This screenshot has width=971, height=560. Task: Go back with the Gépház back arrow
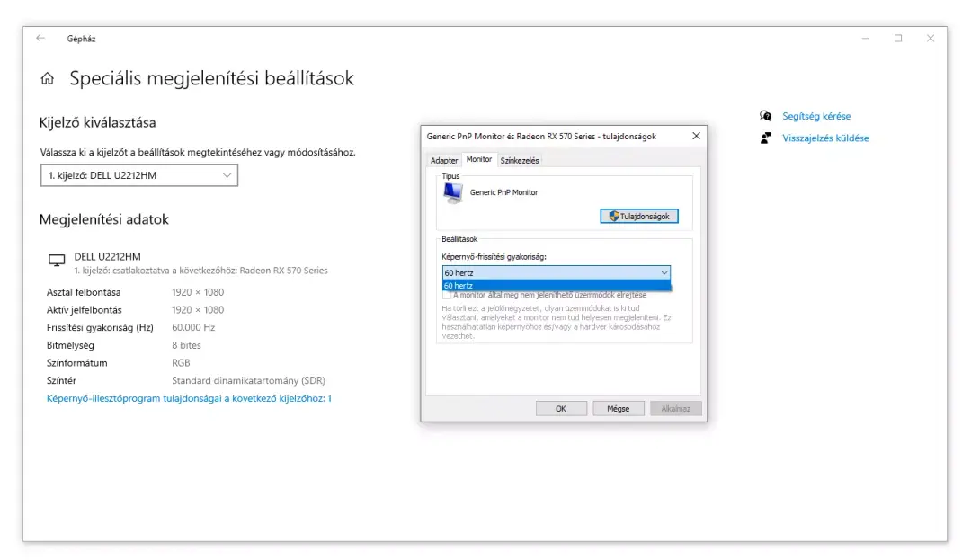[x=40, y=39]
